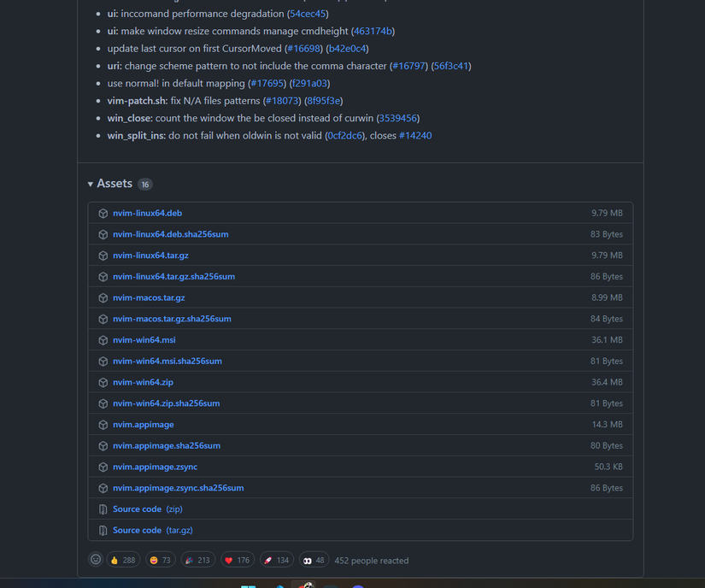Screen dimensions: 705x588
Task: Collapse the Assets section triangle
Action: (91, 185)
